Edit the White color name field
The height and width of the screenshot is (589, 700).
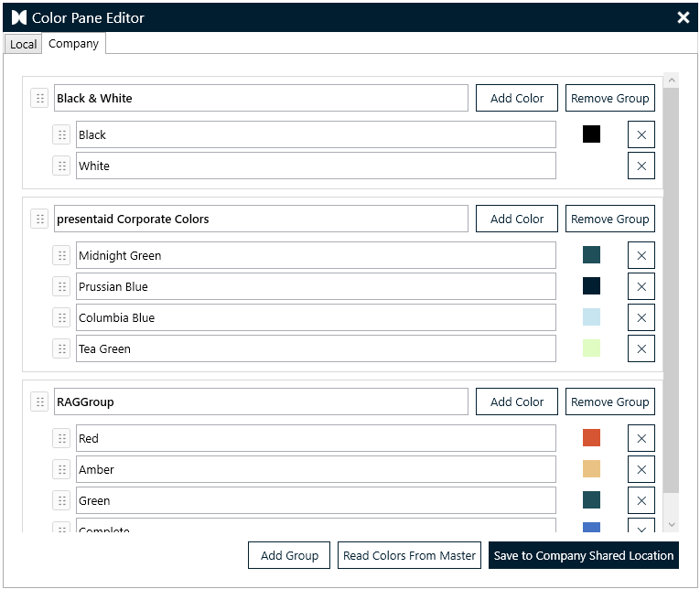(x=316, y=166)
